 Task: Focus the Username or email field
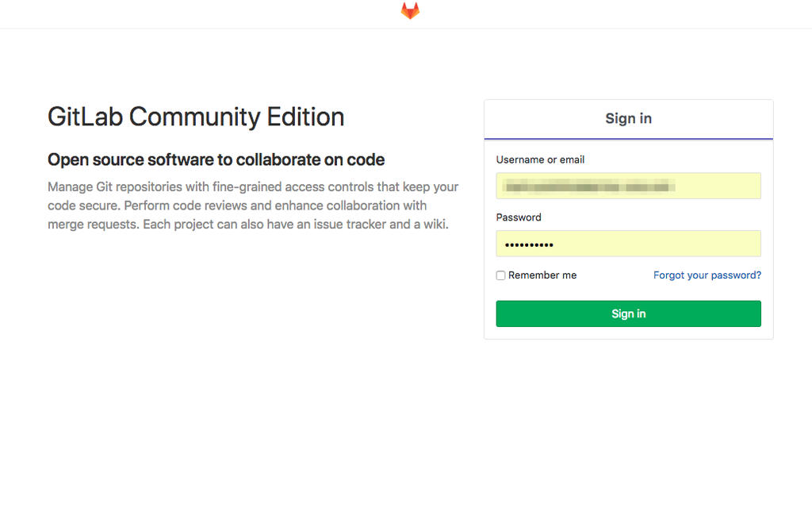[628, 186]
